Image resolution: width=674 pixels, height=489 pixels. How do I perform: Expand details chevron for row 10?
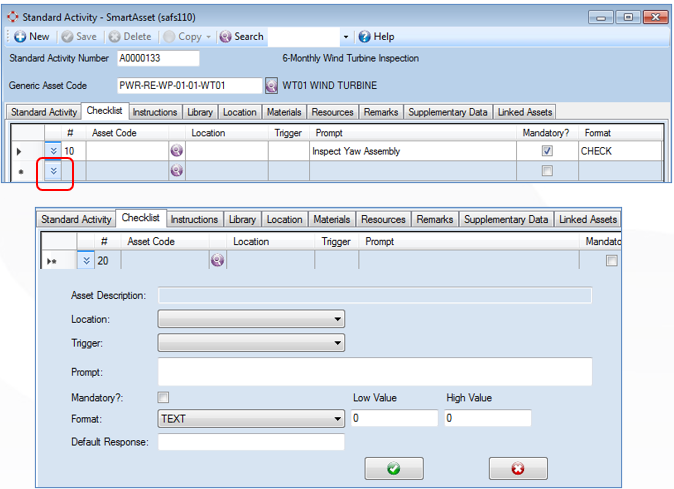(53, 151)
